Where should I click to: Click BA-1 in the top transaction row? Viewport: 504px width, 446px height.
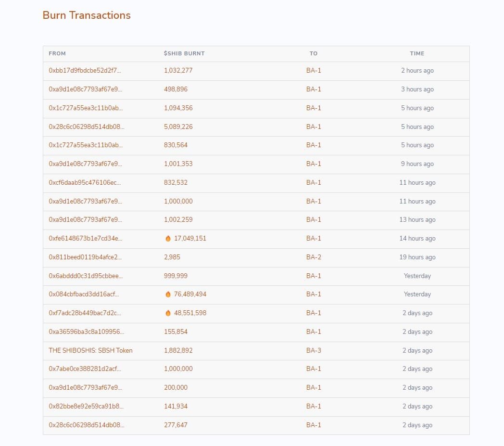click(314, 70)
